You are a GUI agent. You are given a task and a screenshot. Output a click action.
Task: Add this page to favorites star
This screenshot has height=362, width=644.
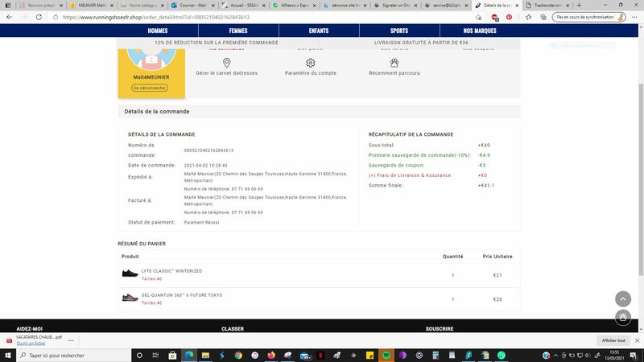point(478,17)
